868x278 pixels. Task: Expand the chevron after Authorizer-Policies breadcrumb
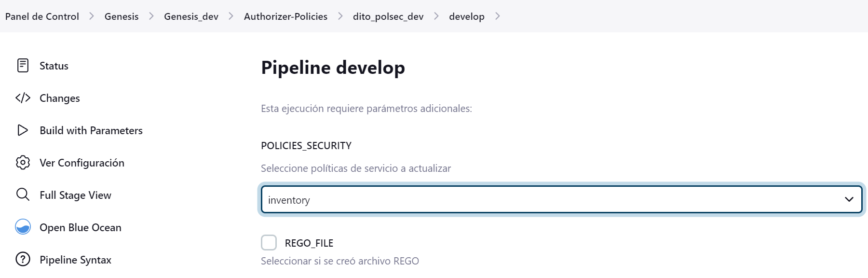(x=340, y=16)
